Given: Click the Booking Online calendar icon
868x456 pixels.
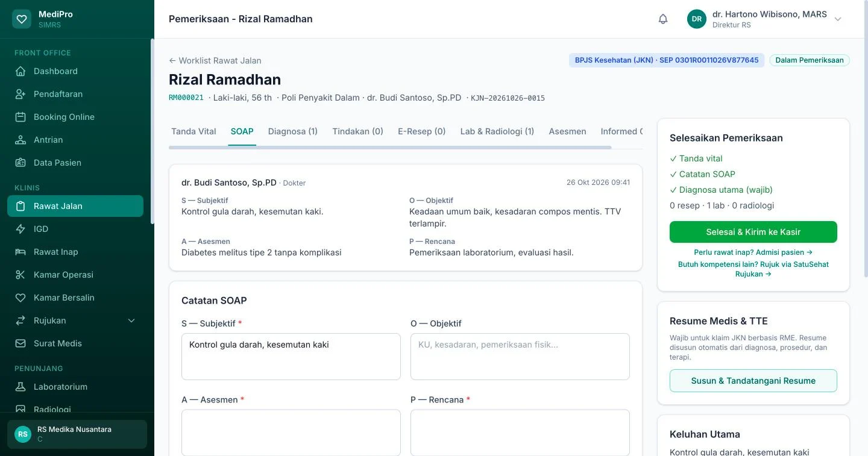Looking at the screenshot, I should [x=20, y=117].
